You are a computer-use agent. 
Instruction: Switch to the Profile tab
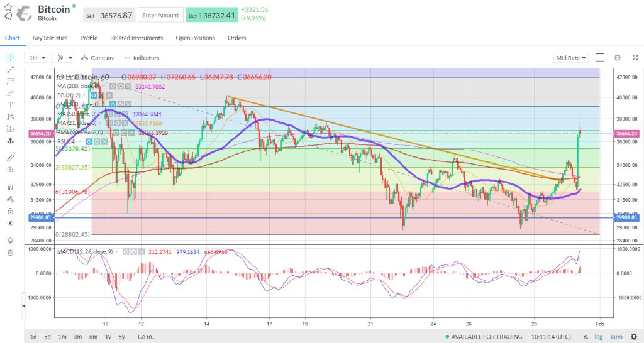coord(89,38)
